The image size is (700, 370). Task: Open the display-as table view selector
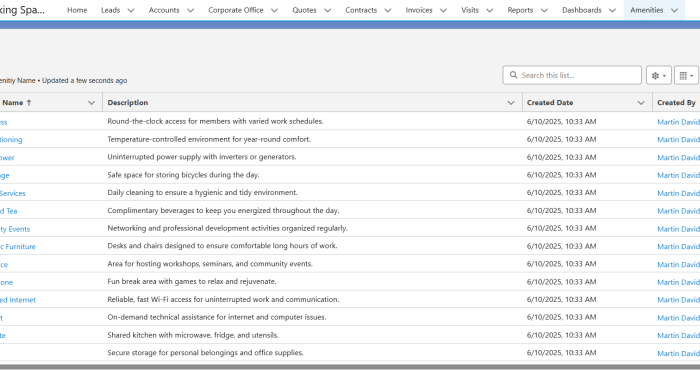(686, 75)
